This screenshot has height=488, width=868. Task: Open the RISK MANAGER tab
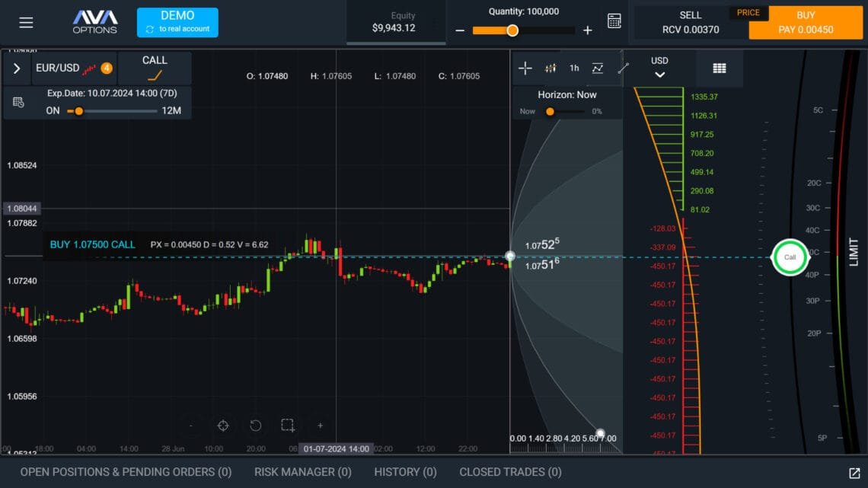(x=302, y=472)
